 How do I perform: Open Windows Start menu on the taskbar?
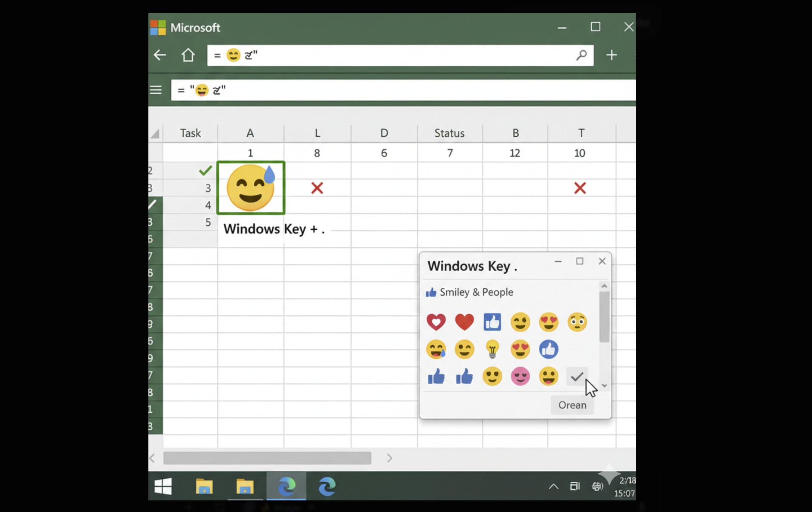click(x=163, y=486)
